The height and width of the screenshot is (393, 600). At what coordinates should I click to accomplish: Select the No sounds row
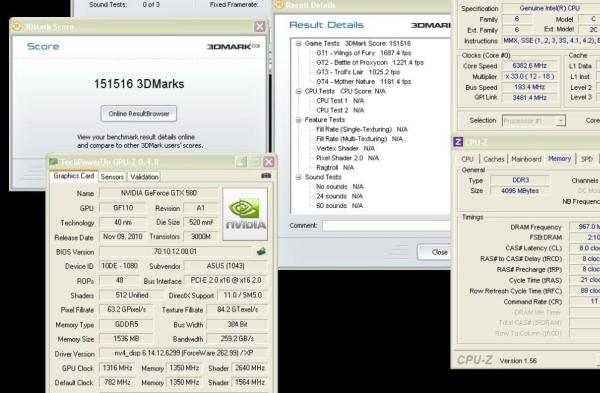(339, 187)
